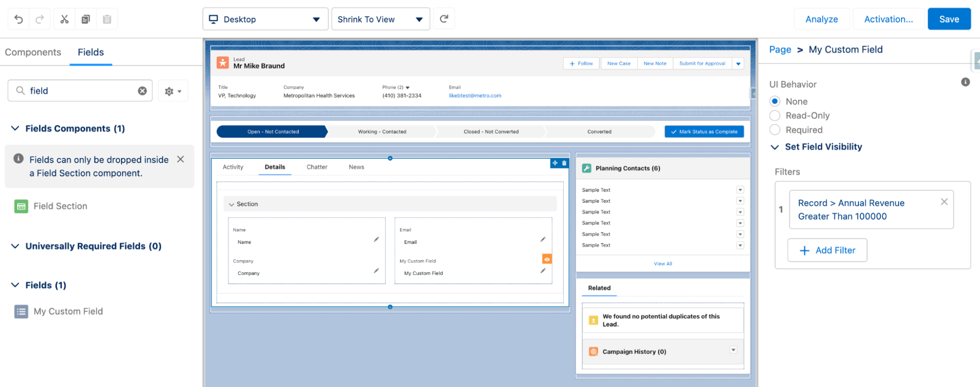Click the New Note button
The height and width of the screenshot is (387, 980).
pos(655,64)
